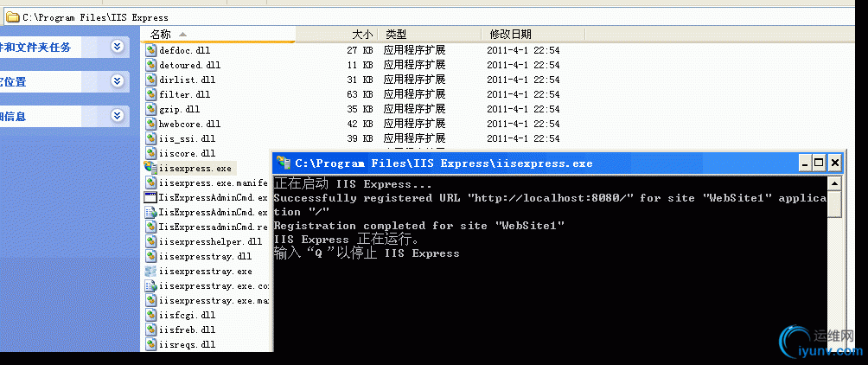
Task: Select defdoc.dll file icon
Action: [x=150, y=50]
